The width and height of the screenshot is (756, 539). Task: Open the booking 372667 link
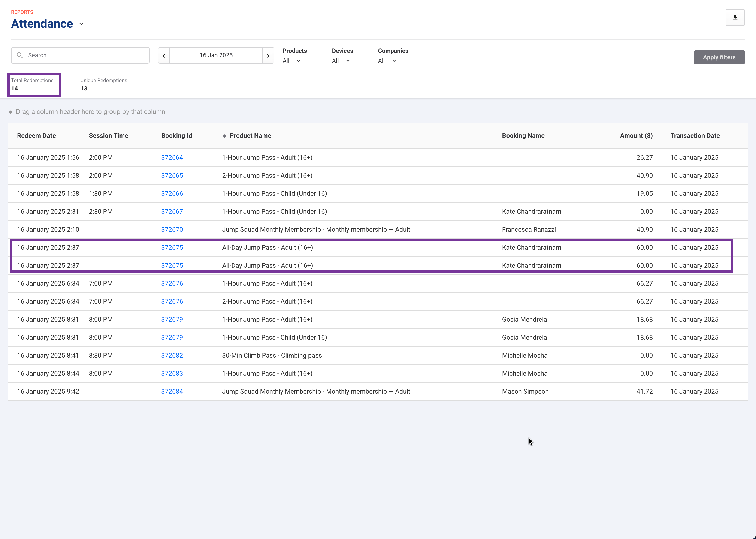click(172, 211)
